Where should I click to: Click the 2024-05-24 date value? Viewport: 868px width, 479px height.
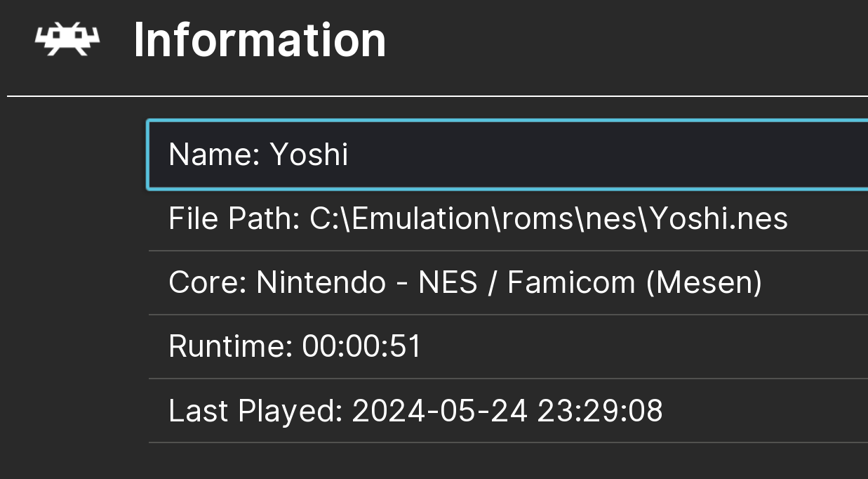pos(440,411)
